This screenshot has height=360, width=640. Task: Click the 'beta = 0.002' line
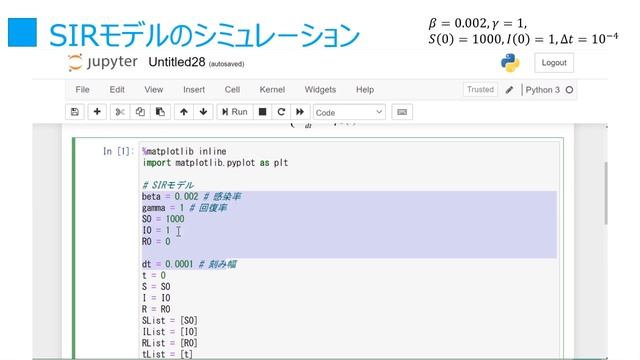(x=191, y=197)
